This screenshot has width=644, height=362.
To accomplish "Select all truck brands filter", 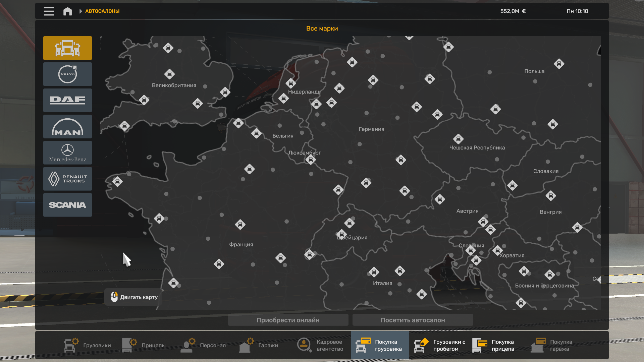I will [67, 48].
